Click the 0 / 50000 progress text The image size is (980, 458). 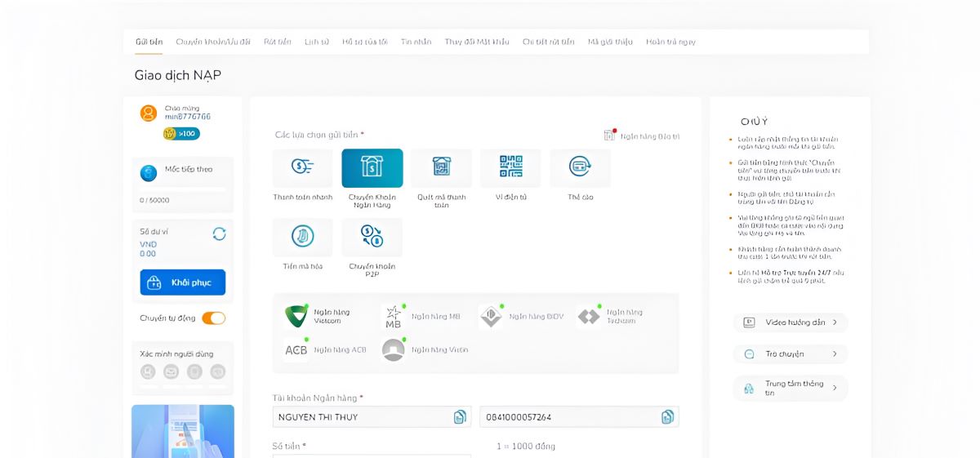(x=154, y=200)
